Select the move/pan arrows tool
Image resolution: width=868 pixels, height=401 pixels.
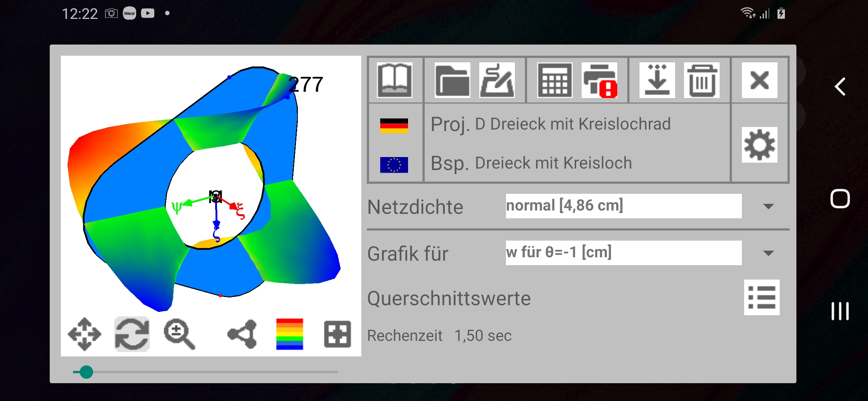tap(85, 334)
